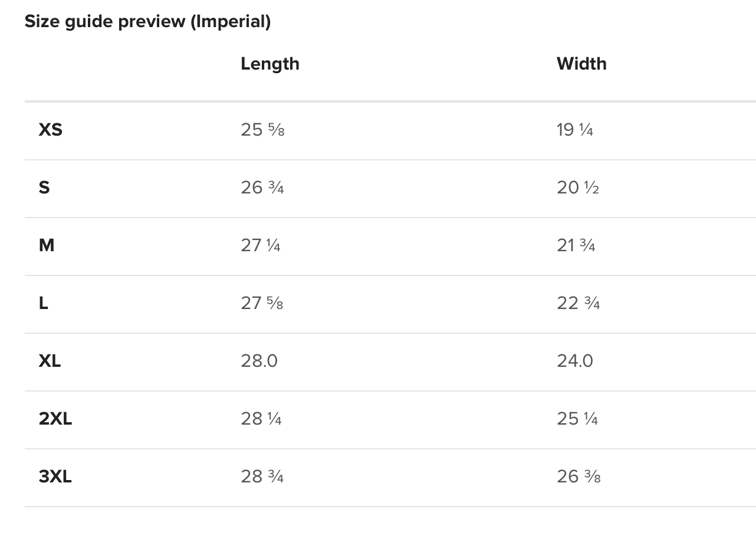Click the 2XL size row label
This screenshot has width=756, height=552.
pyautogui.click(x=55, y=419)
